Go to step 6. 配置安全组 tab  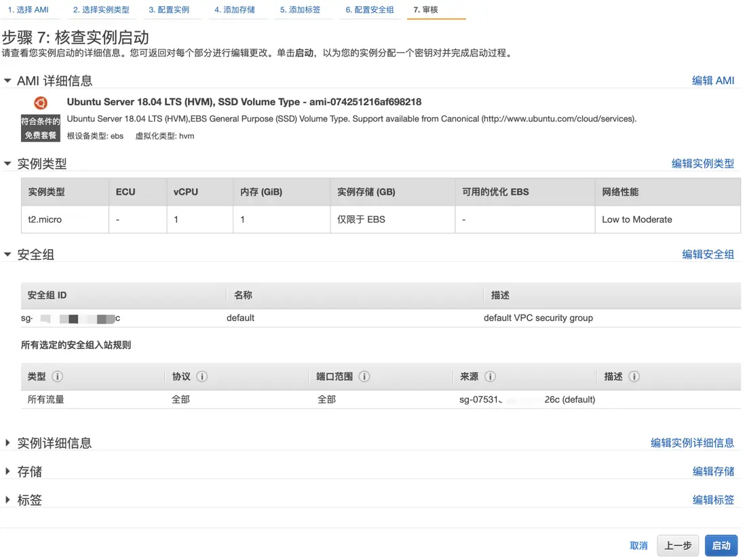370,10
